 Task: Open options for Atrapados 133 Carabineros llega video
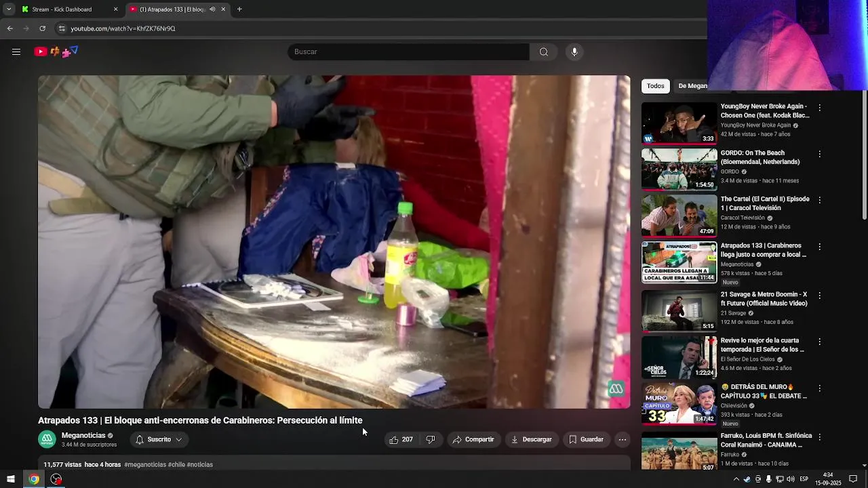tap(819, 247)
